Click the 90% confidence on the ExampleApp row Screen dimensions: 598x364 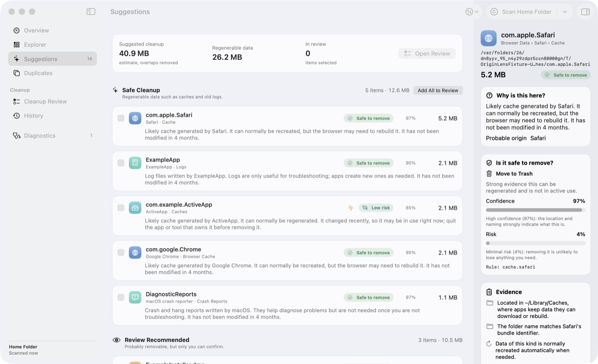(x=411, y=163)
